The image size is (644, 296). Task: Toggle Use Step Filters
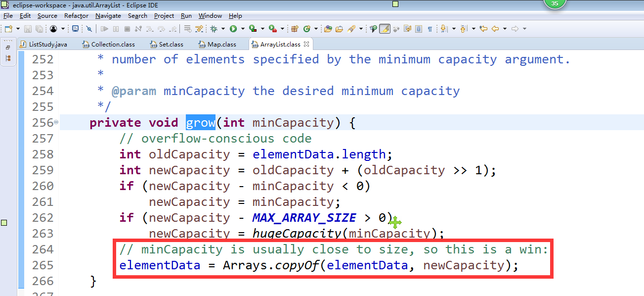pyautogui.click(x=199, y=29)
